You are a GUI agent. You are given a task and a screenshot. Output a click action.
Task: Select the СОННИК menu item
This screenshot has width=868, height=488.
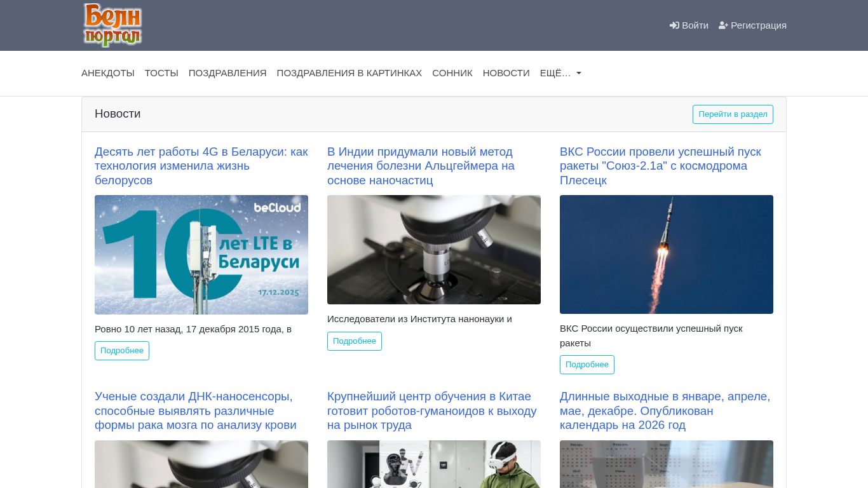click(452, 73)
